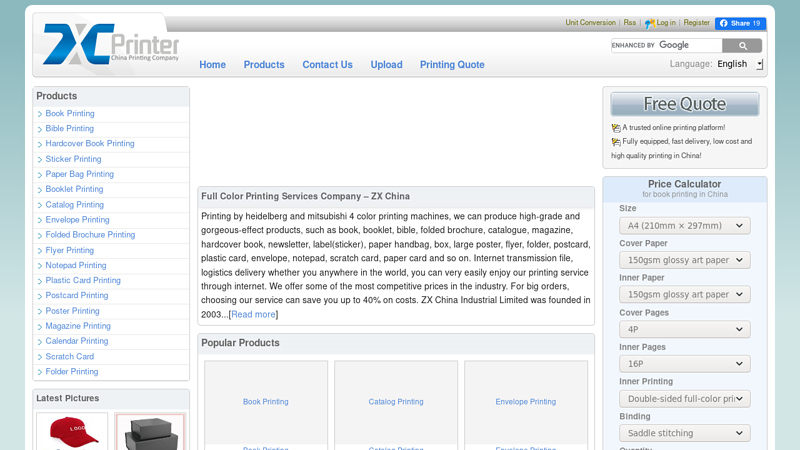Focus the Google search input field
Image resolution: width=800 pixels, height=450 pixels.
pos(667,45)
